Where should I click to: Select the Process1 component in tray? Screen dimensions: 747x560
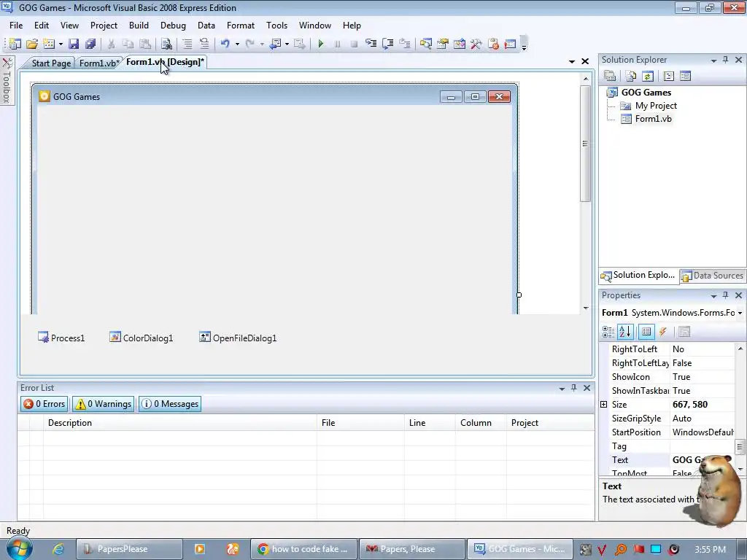coord(61,338)
